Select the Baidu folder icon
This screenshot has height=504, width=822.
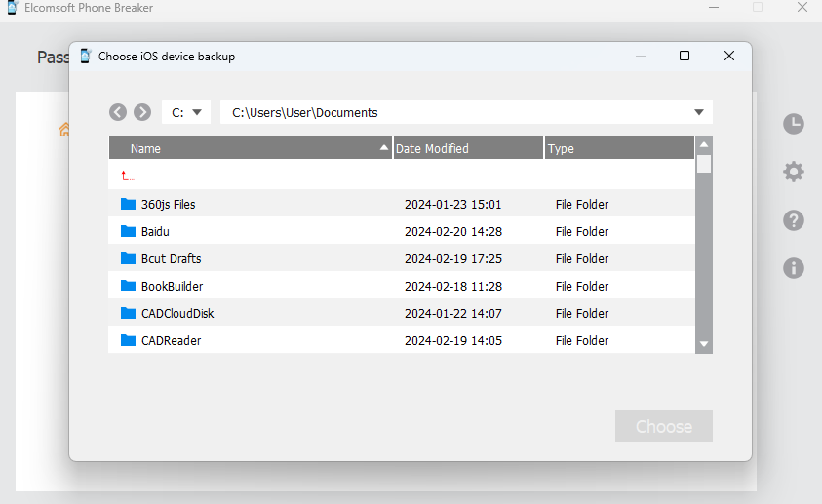(x=128, y=231)
